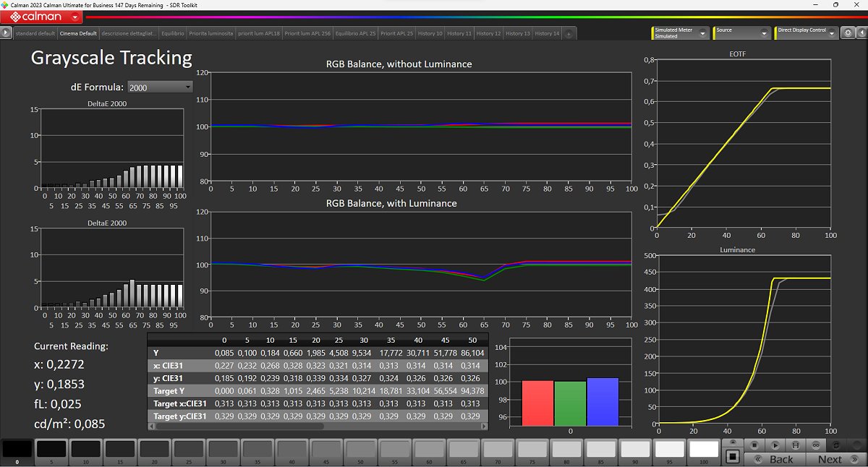Select the 50 percent gray swatch
Image resolution: width=868 pixels, height=467 pixels.
coord(360,450)
